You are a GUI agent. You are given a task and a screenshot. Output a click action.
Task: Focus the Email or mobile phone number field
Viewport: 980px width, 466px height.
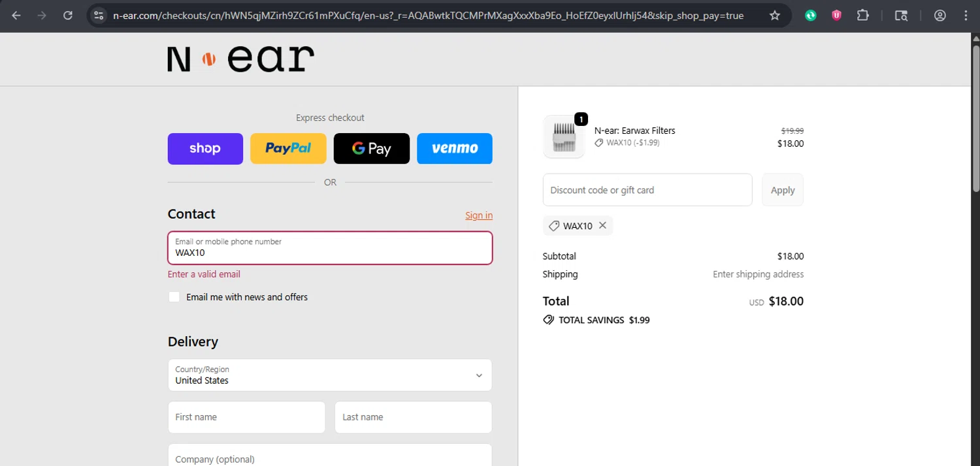(x=330, y=248)
